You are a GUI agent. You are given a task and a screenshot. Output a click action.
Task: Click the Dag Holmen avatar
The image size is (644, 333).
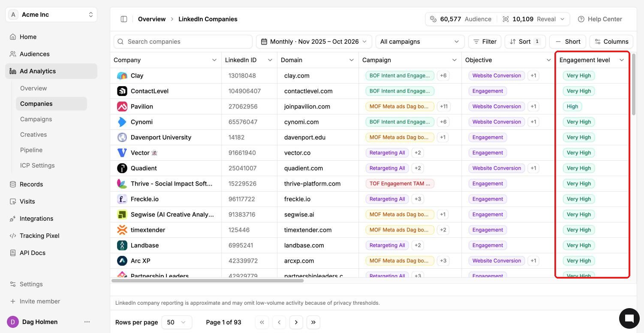[x=13, y=322]
